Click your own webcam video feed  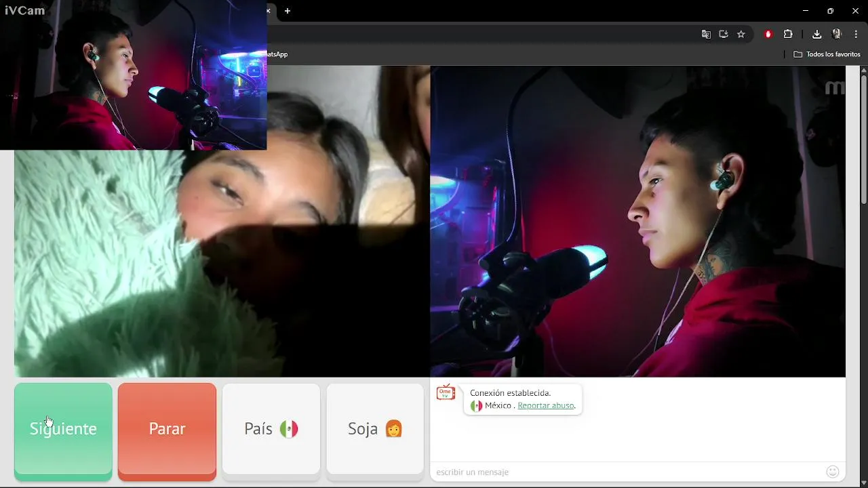tap(637, 221)
